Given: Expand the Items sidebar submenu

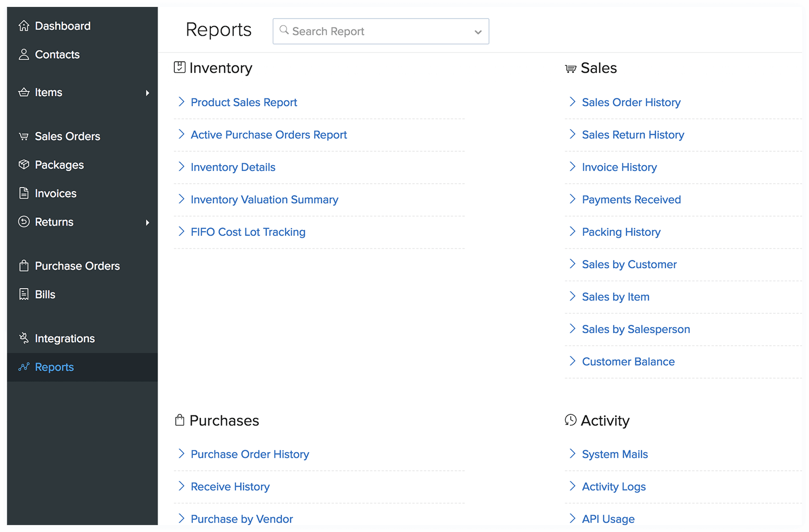Looking at the screenshot, I should click(x=148, y=92).
